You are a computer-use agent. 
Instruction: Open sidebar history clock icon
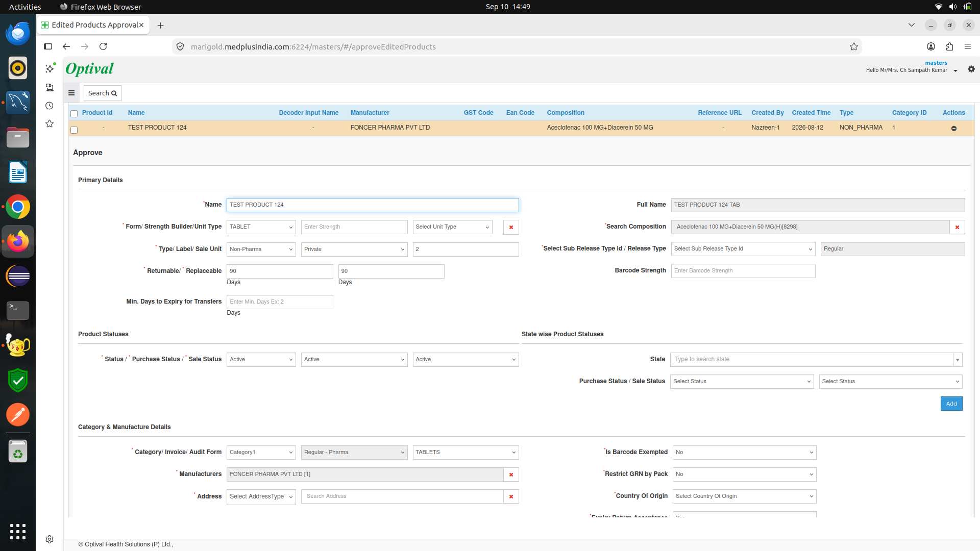coord(50,106)
